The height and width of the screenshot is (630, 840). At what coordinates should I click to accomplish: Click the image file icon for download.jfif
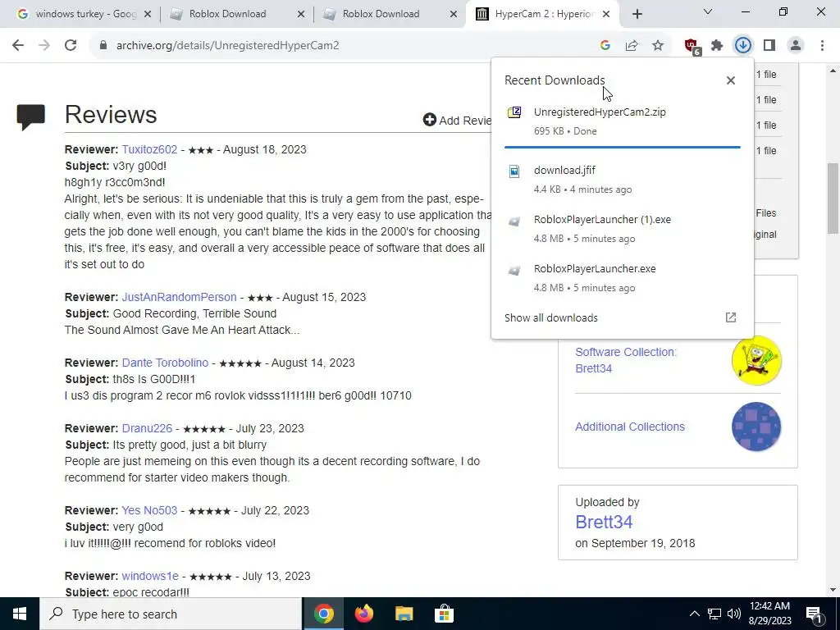click(514, 171)
